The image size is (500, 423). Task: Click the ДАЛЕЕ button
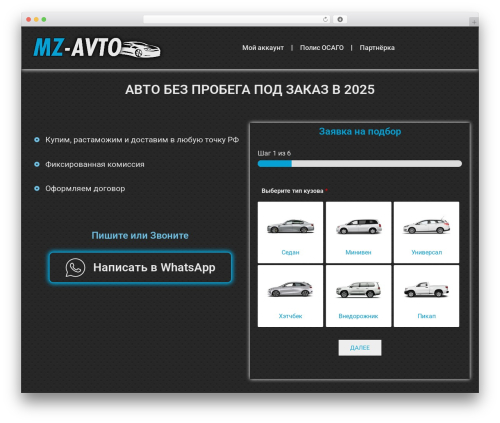pos(360,348)
